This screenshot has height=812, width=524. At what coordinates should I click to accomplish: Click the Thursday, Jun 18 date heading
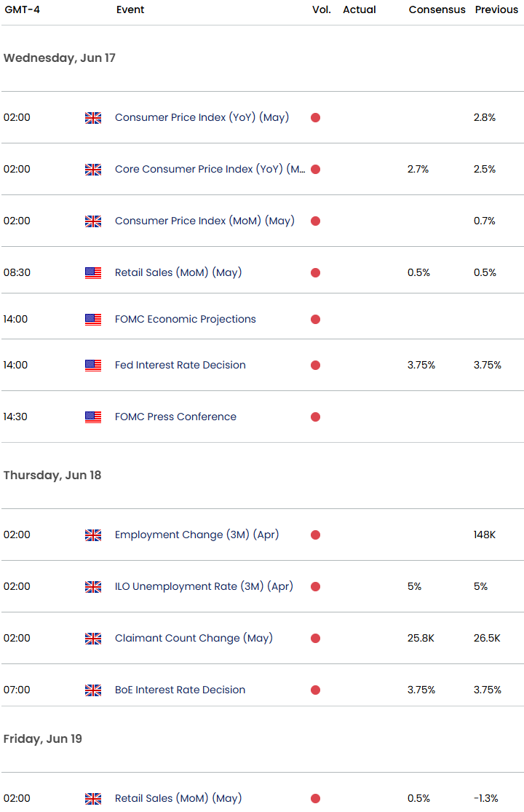(x=52, y=475)
